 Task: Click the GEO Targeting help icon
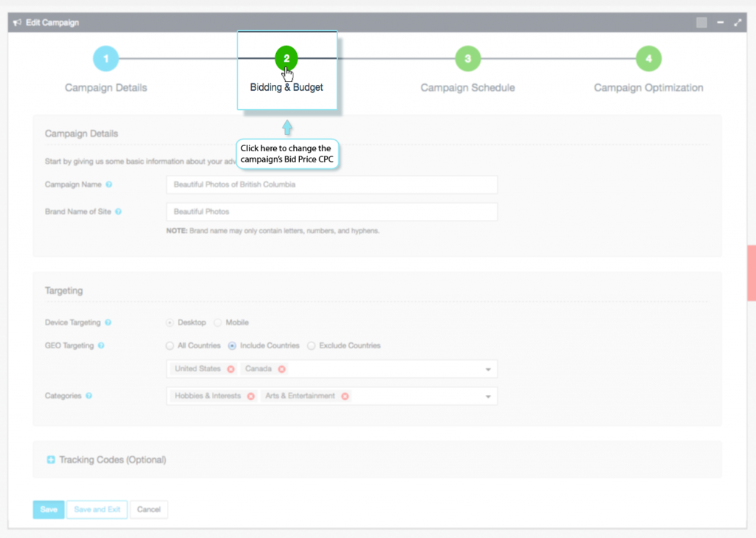101,345
